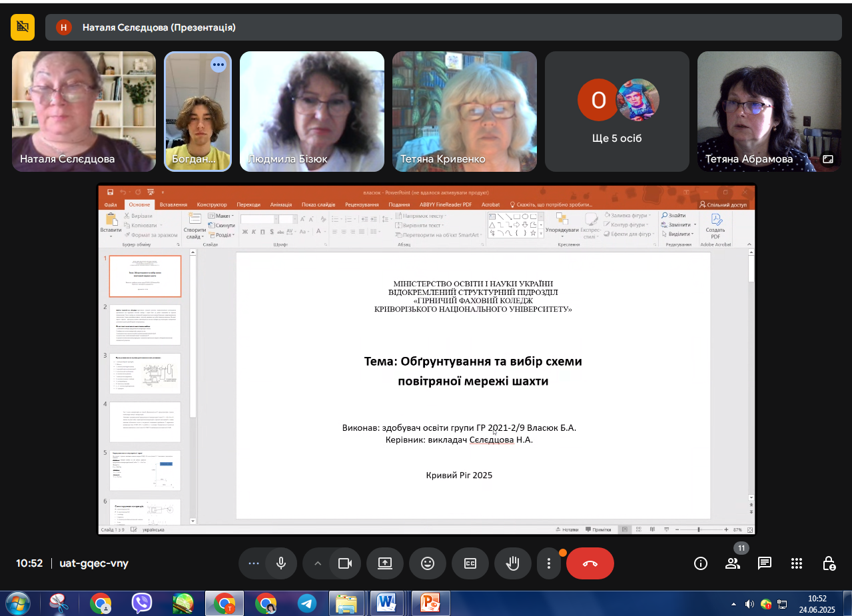Click the present screen icon
The image size is (852, 616).
click(385, 563)
